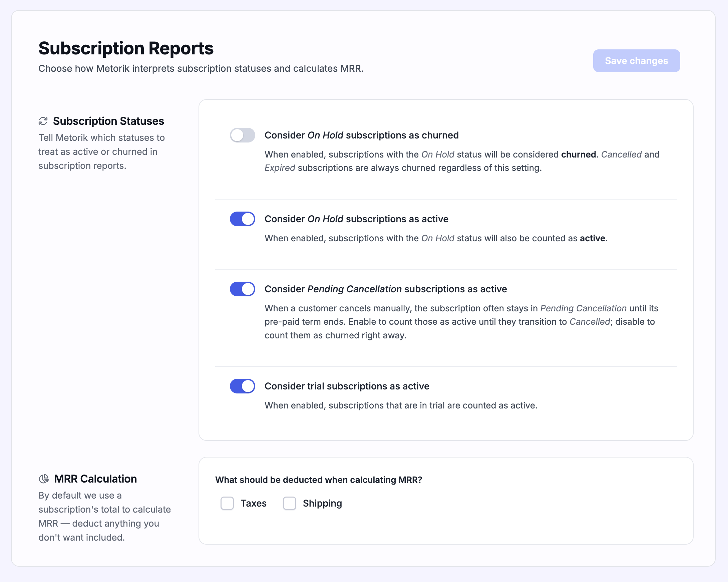Click the trial subscriptions description text

tap(401, 405)
